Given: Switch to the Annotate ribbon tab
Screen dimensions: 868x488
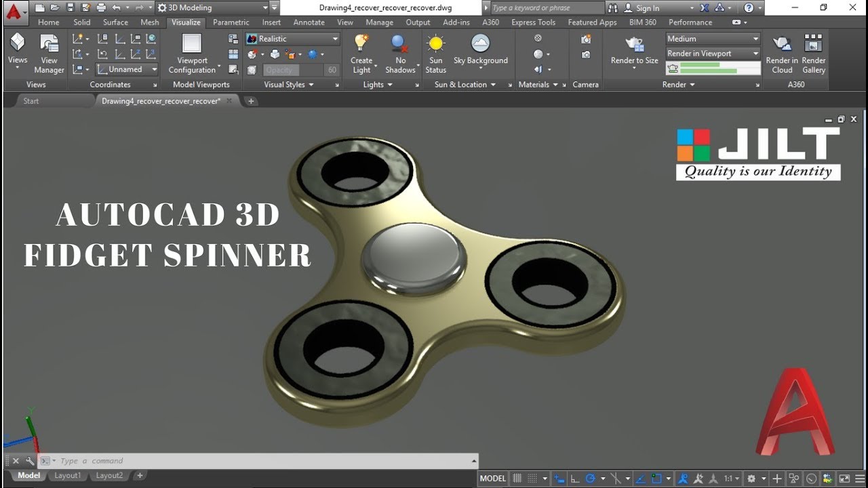Looking at the screenshot, I should coord(309,22).
